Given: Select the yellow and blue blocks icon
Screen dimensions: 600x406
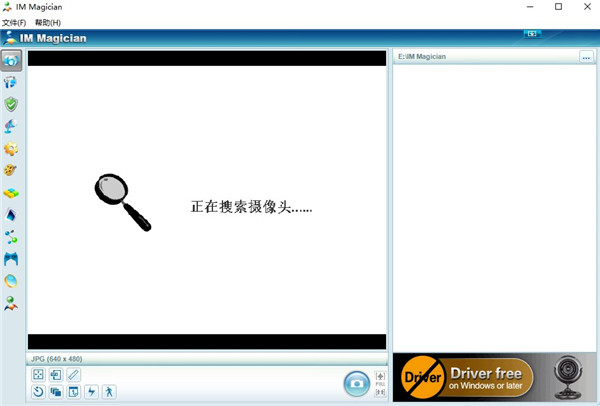Looking at the screenshot, I should coord(11,192).
